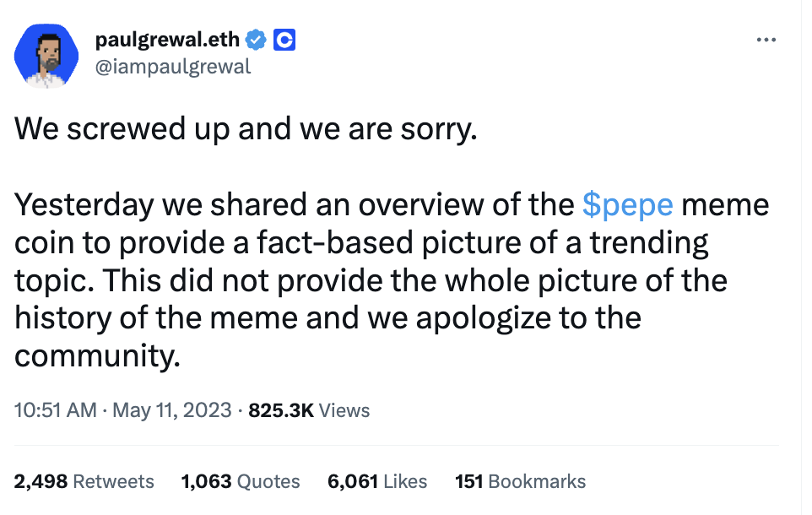The width and height of the screenshot is (812, 515).
Task: Click the Coinbase affiliation badge icon
Action: (284, 39)
